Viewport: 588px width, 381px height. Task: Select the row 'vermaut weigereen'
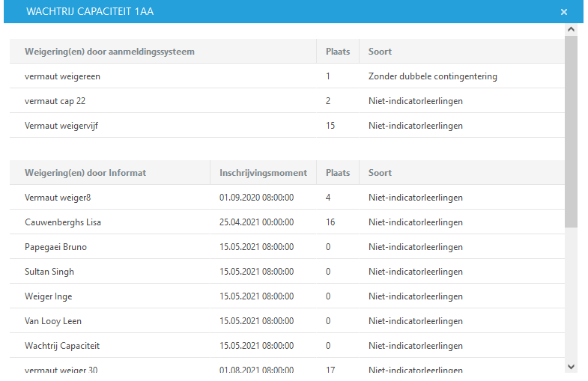pos(62,76)
